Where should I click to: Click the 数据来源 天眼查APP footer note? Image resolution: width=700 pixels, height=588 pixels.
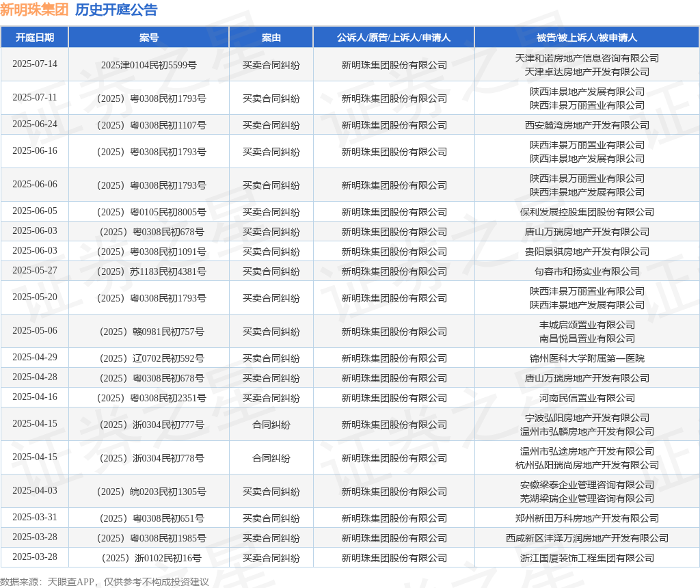(105, 582)
